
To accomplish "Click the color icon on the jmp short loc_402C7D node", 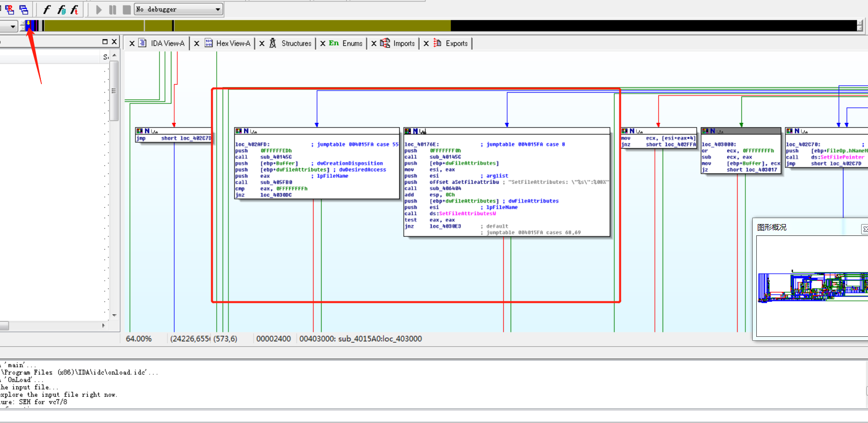I will click(140, 131).
